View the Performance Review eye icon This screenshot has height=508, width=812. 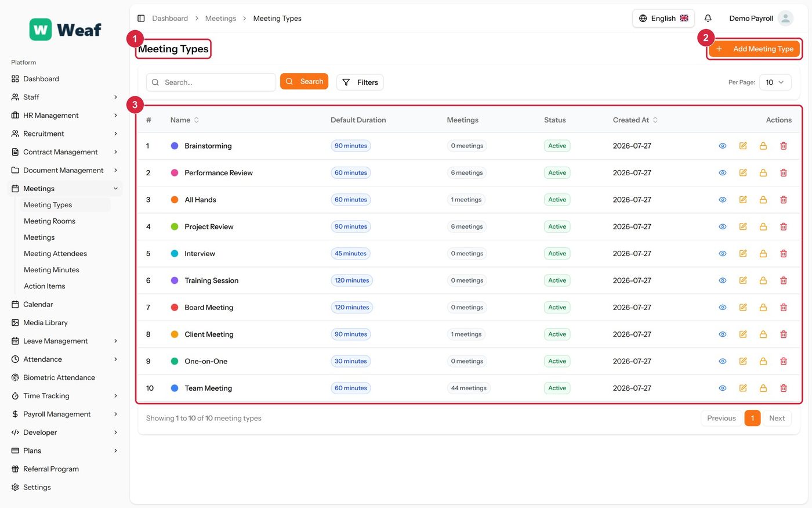[x=723, y=173]
